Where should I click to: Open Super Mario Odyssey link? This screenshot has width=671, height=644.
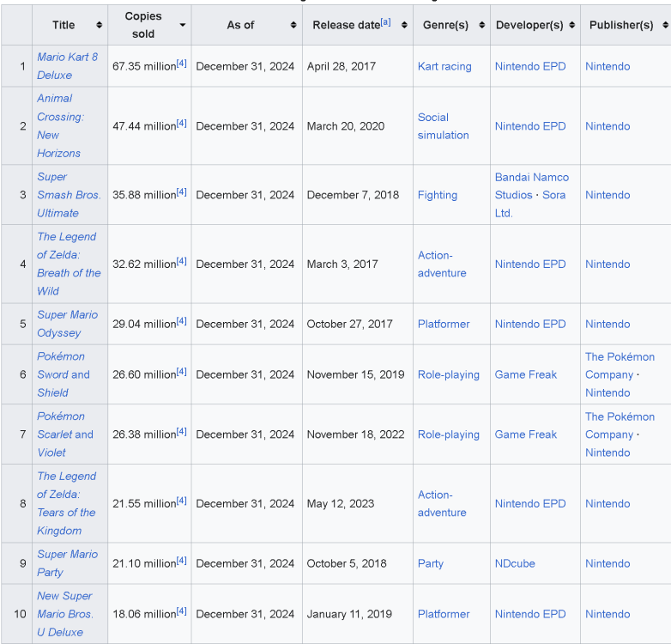(x=68, y=324)
